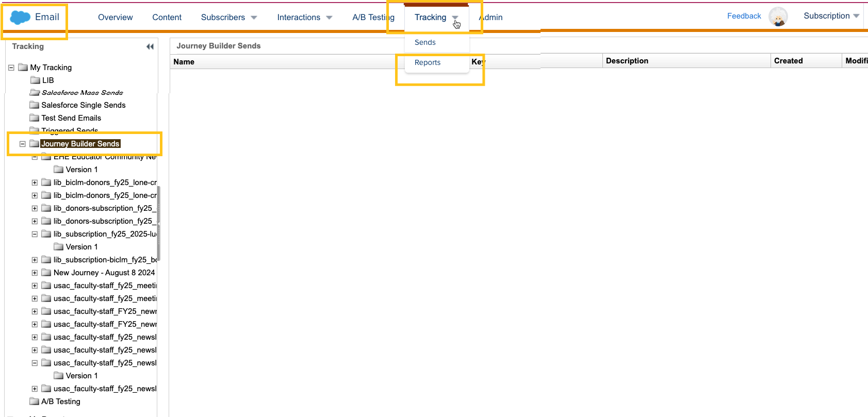Toggle the Tracking menu dropdown arrow
Viewport: 868px width, 417px height.
455,18
